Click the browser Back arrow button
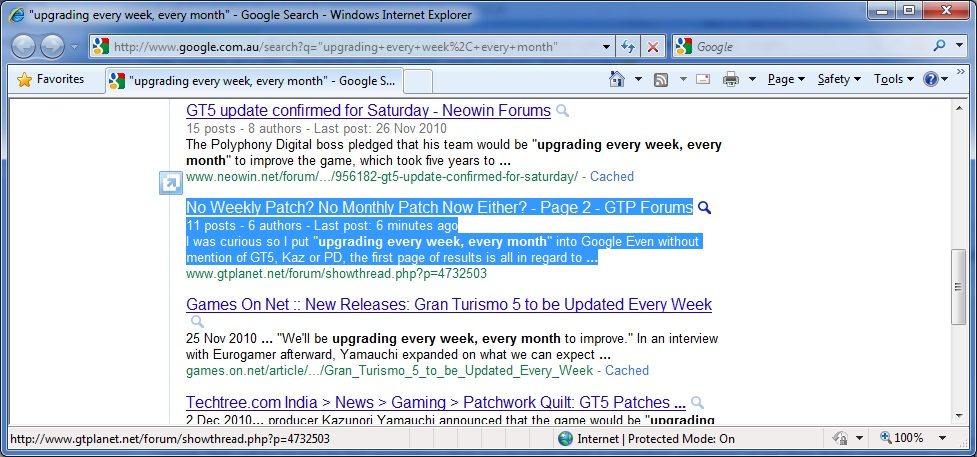 click(24, 46)
